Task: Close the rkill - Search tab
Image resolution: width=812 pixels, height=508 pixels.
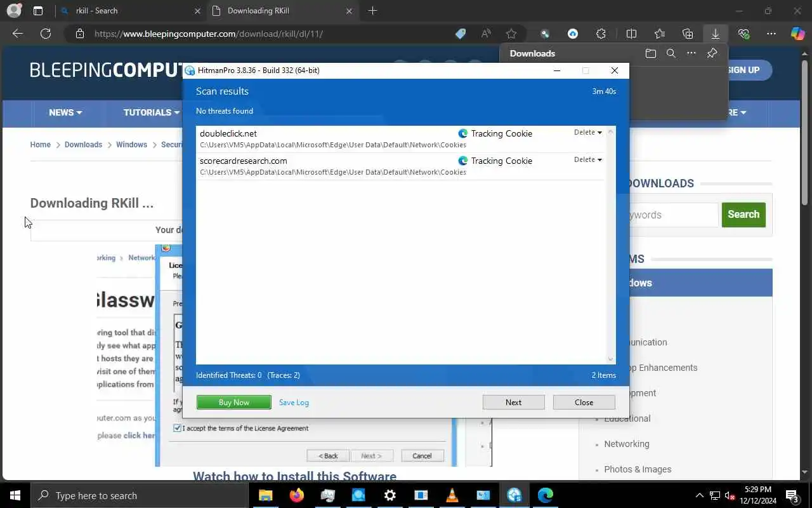Action: [197, 11]
